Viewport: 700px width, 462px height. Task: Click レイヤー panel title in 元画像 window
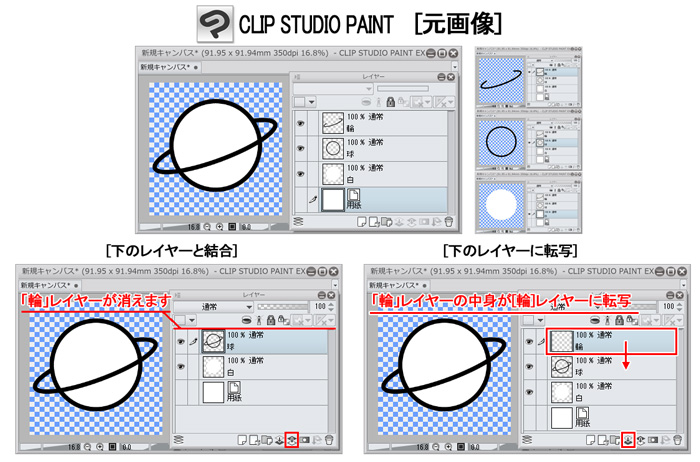tap(374, 77)
